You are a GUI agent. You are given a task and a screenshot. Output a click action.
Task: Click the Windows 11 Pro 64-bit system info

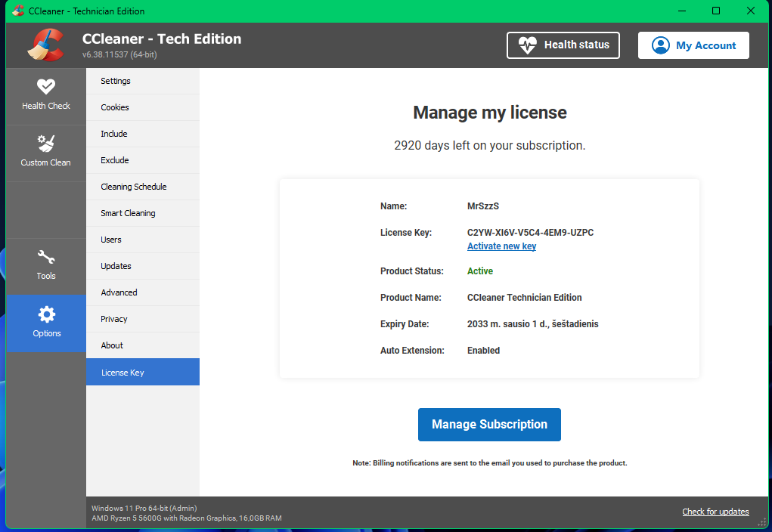[x=144, y=508]
